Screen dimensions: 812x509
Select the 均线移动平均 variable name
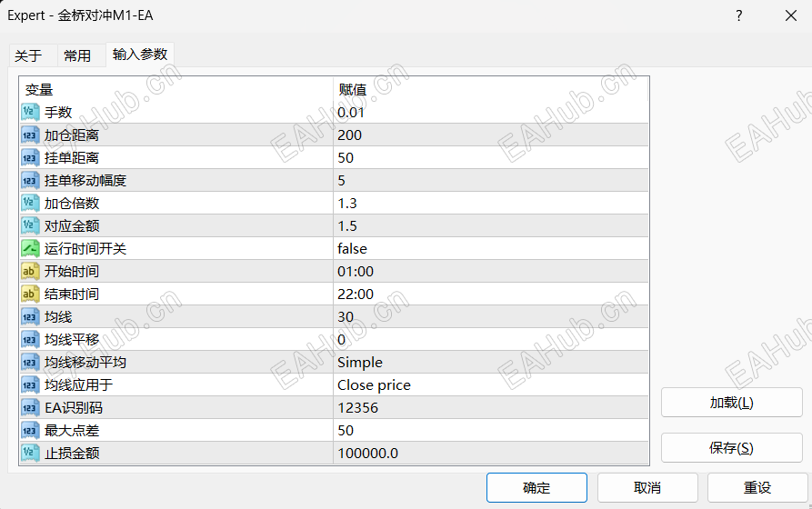[x=85, y=363]
